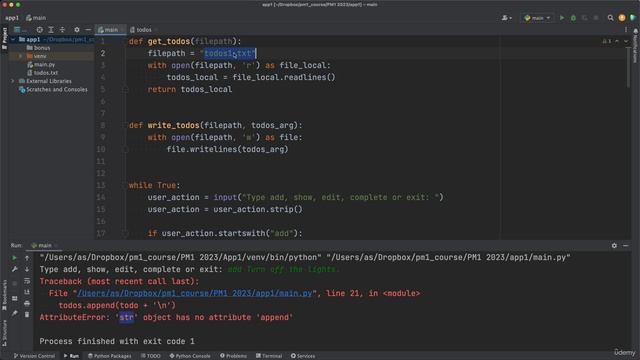
Task: Open Python Packages tool window
Action: (110, 356)
